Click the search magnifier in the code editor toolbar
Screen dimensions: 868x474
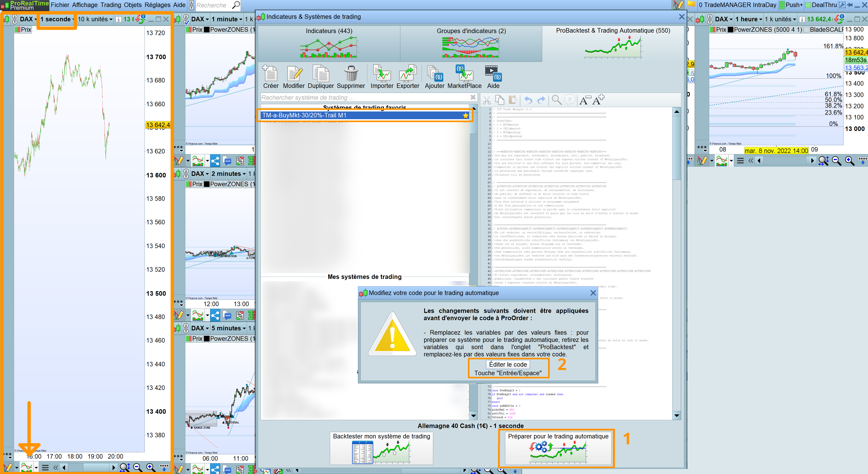coord(557,100)
